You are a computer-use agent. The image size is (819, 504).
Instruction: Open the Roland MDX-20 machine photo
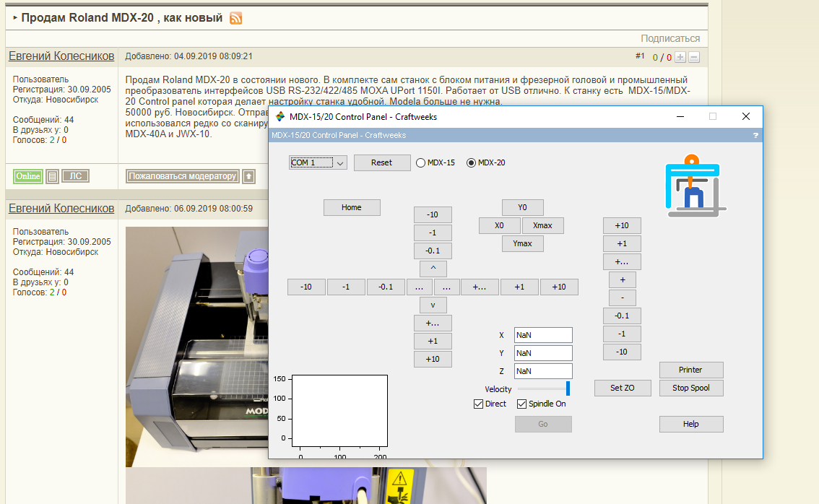coord(197,347)
